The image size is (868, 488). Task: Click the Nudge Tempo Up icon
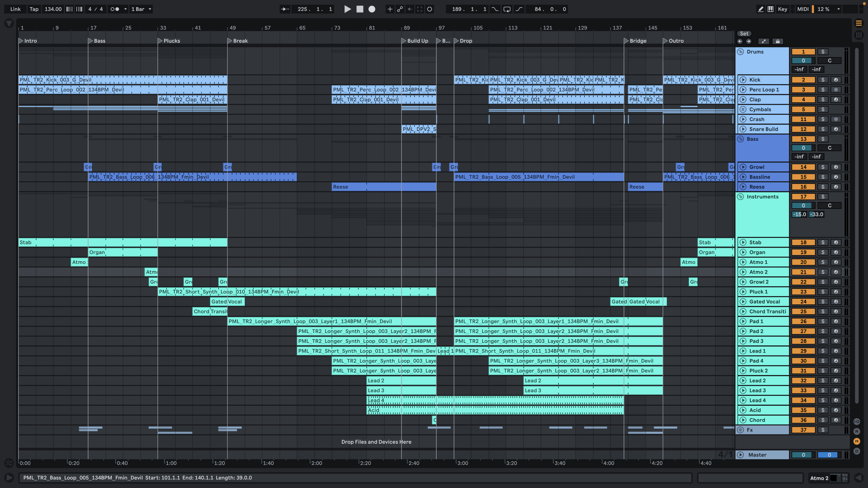(x=79, y=9)
